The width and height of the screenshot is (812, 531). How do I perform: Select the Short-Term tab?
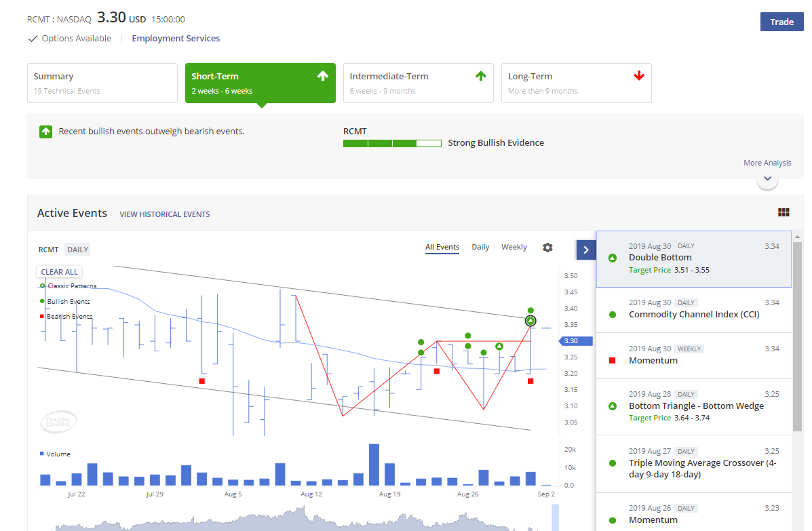[x=260, y=83]
